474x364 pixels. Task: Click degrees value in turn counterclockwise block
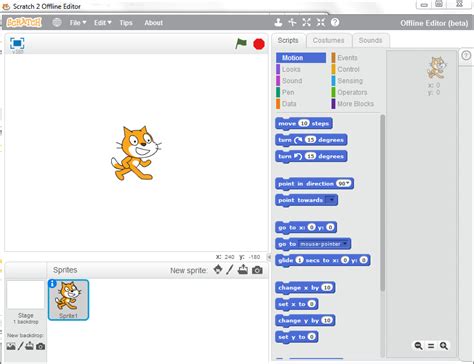310,156
